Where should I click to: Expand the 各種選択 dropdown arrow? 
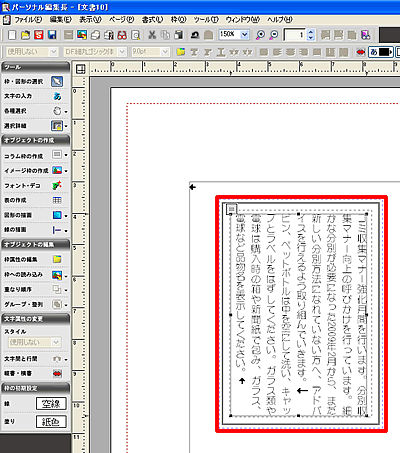(66, 111)
